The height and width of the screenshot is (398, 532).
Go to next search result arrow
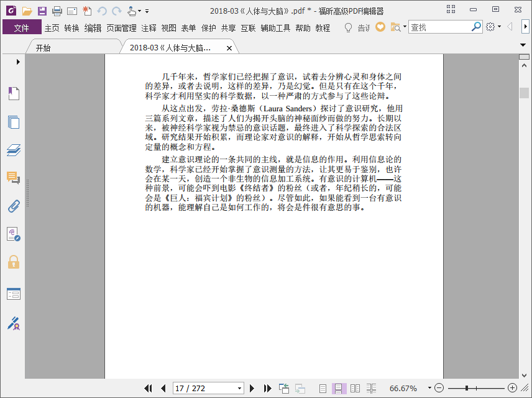[x=526, y=27]
